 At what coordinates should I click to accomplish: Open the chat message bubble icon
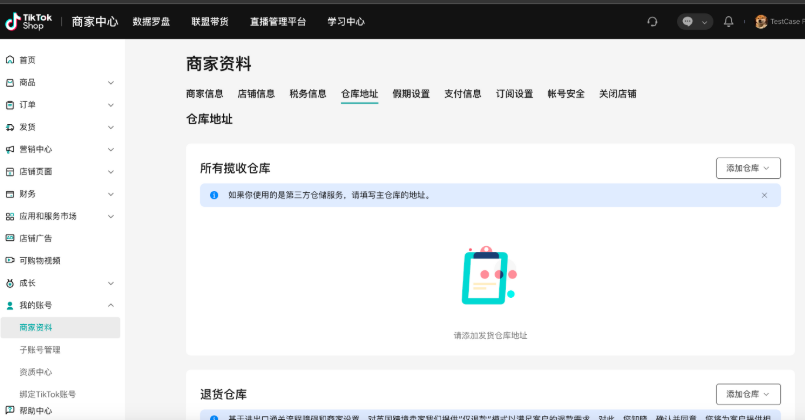688,22
